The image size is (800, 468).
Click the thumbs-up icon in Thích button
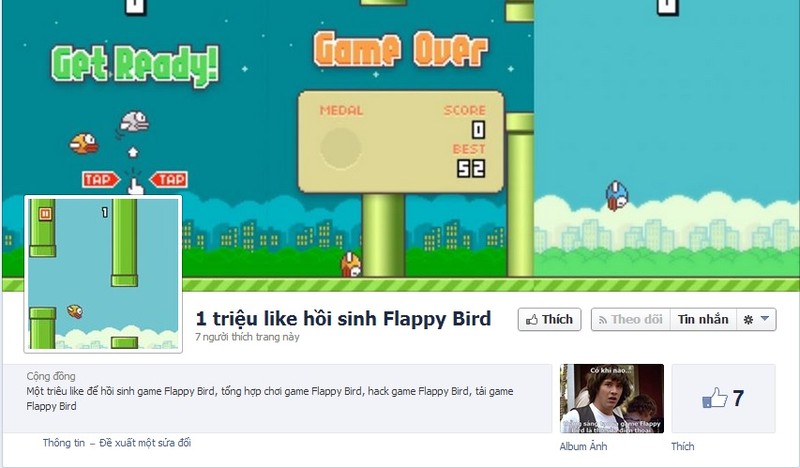click(532, 320)
